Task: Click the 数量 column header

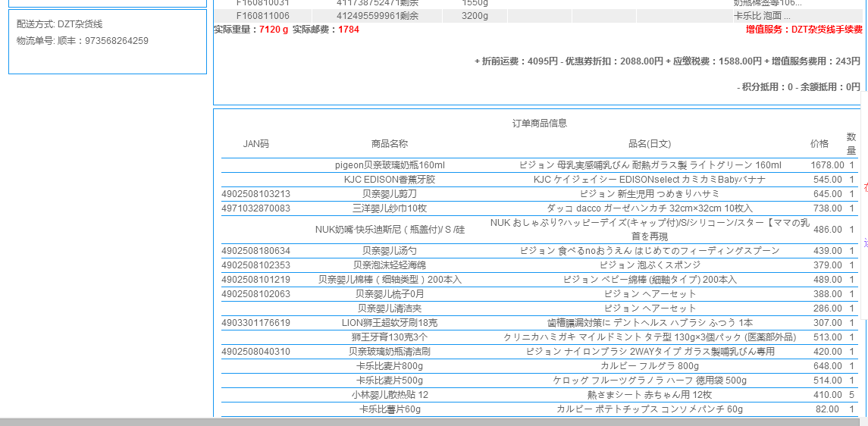Action: 851,143
